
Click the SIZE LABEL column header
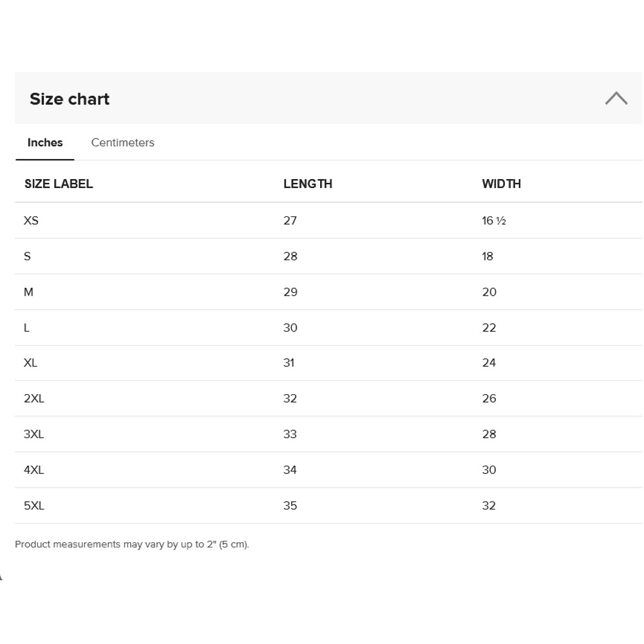tap(59, 184)
